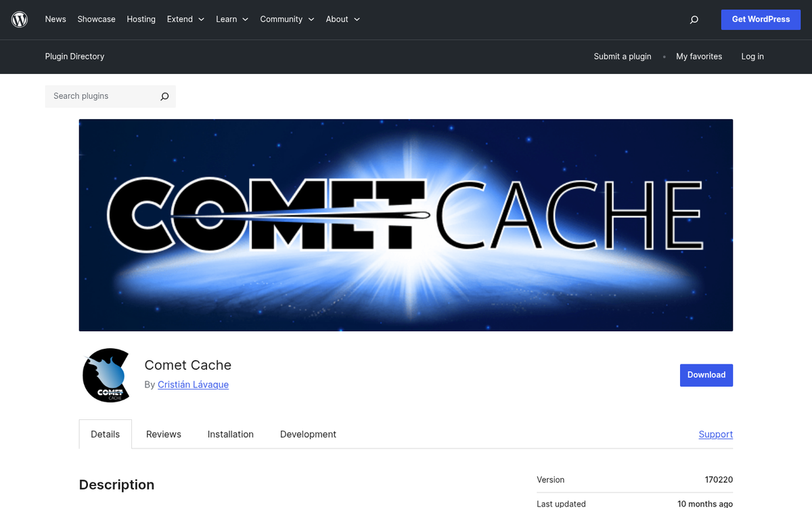Click the Download button

tap(706, 375)
